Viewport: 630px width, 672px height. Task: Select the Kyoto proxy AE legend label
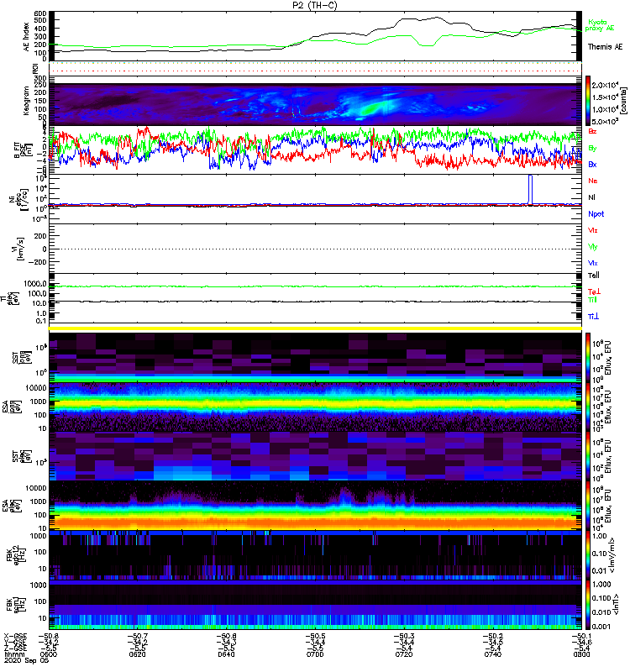point(600,25)
